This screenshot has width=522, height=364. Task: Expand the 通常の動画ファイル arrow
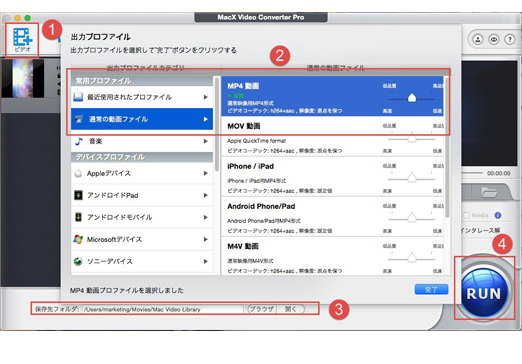pyautogui.click(x=206, y=119)
